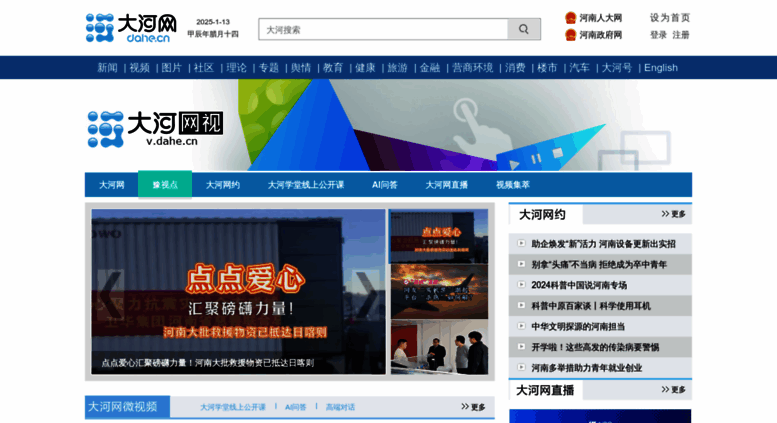Click play icon beside 河南多举措助力青年就业创业
Screen dimensions: 777x423
(x=521, y=367)
